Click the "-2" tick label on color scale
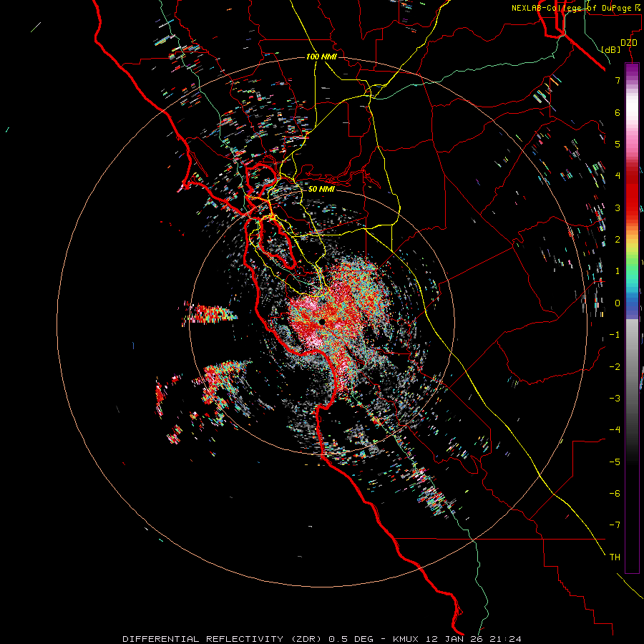 point(615,367)
